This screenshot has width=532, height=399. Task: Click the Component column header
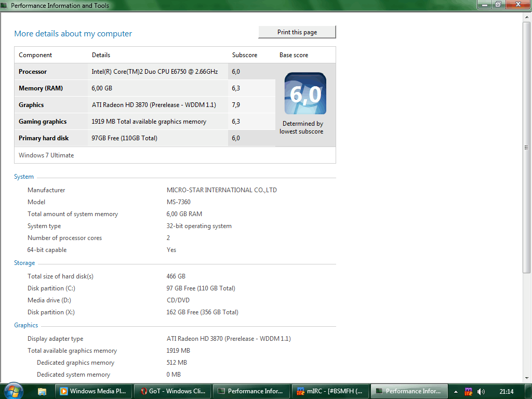[x=35, y=55]
